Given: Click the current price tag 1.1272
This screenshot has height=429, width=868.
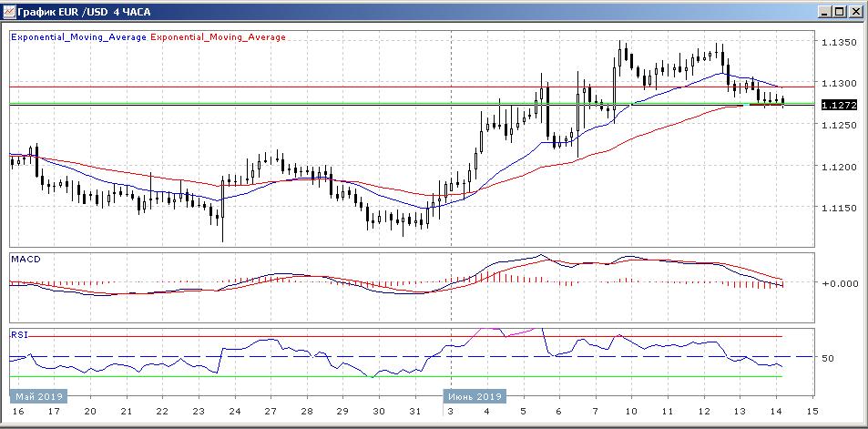Looking at the screenshot, I should pyautogui.click(x=839, y=105).
